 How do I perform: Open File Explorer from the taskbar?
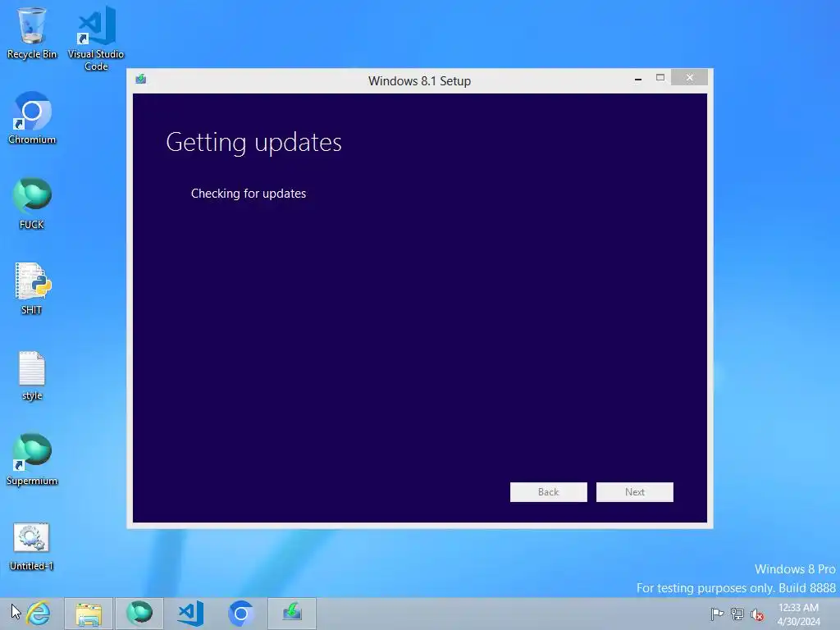[89, 614]
